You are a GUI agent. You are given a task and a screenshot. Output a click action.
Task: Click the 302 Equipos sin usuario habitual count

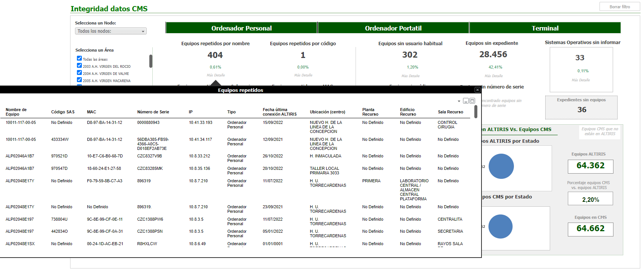pos(410,55)
